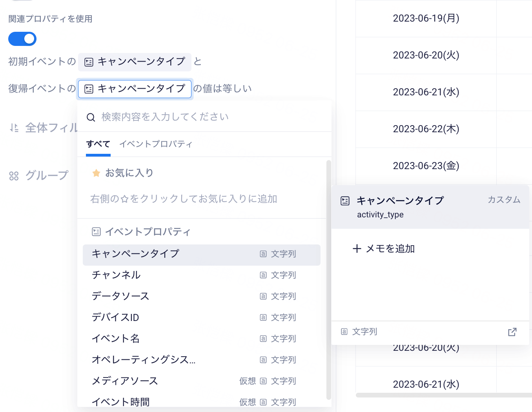Viewport: 532px width, 412px height.
Task: Switch to the イベントプロパティ tab
Action: point(156,144)
